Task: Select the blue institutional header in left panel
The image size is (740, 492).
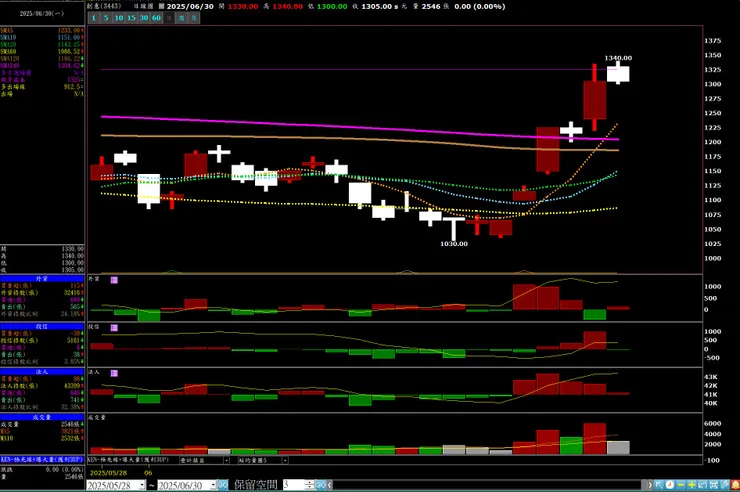Action: pos(42,372)
